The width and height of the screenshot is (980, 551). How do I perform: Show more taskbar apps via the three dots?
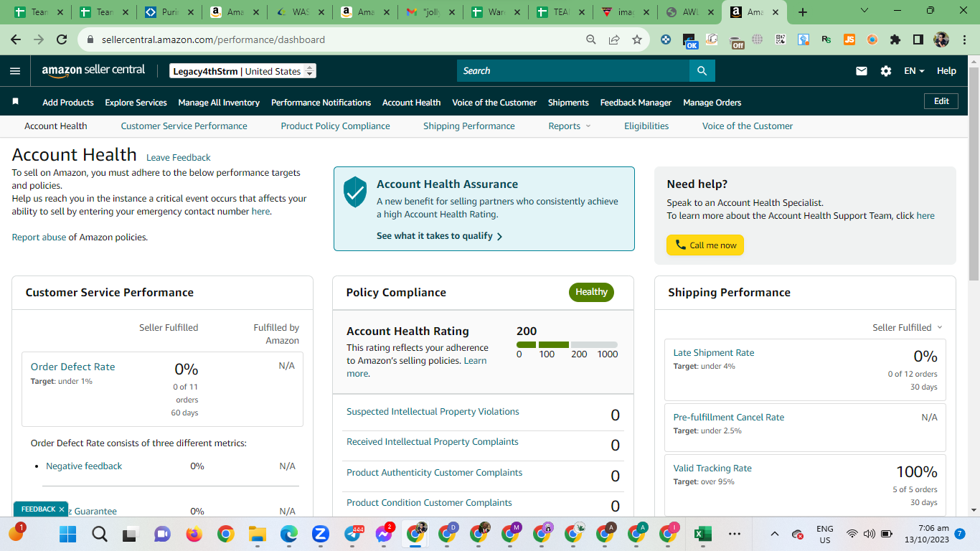[x=735, y=534]
